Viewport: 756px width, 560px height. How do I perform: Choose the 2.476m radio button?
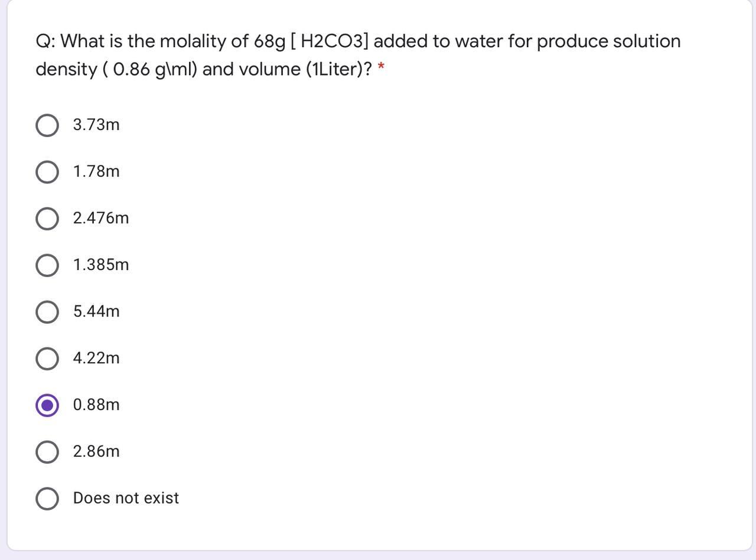tap(47, 218)
